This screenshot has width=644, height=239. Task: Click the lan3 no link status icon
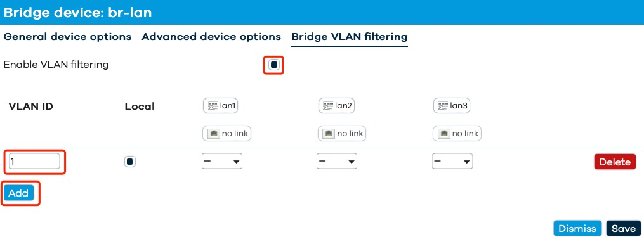point(457,134)
